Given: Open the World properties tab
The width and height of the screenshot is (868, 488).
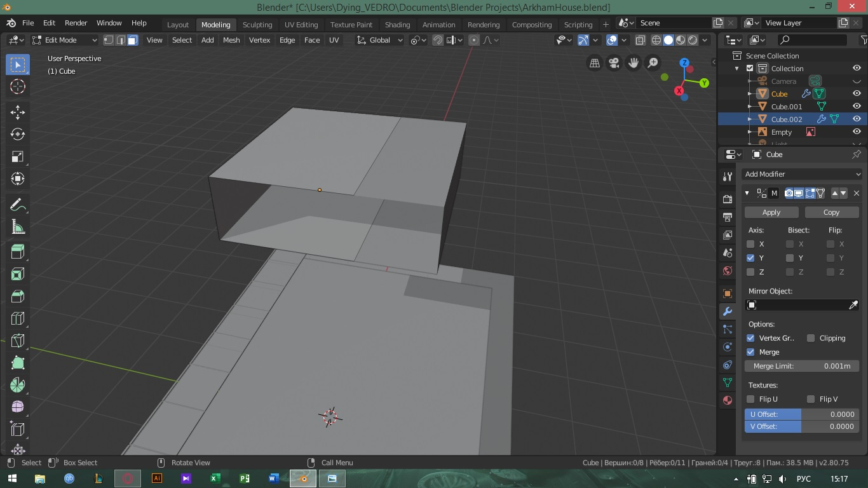Looking at the screenshot, I should pos(728,271).
